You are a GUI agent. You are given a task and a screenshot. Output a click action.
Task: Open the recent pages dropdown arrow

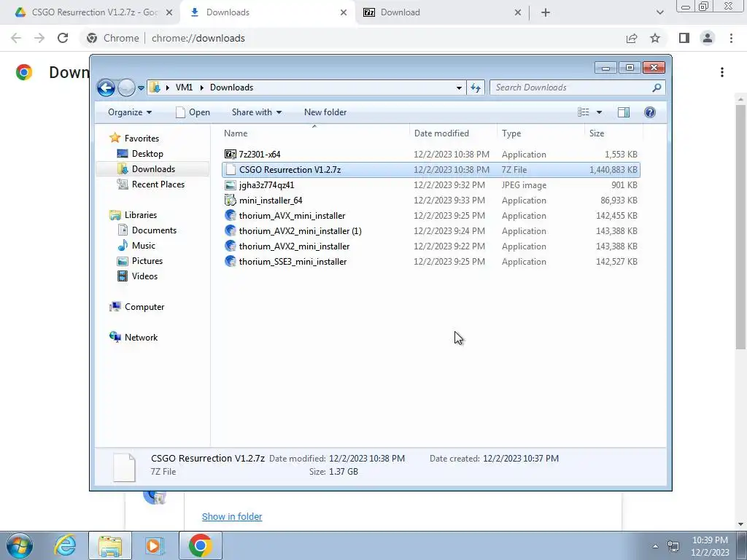(141, 88)
